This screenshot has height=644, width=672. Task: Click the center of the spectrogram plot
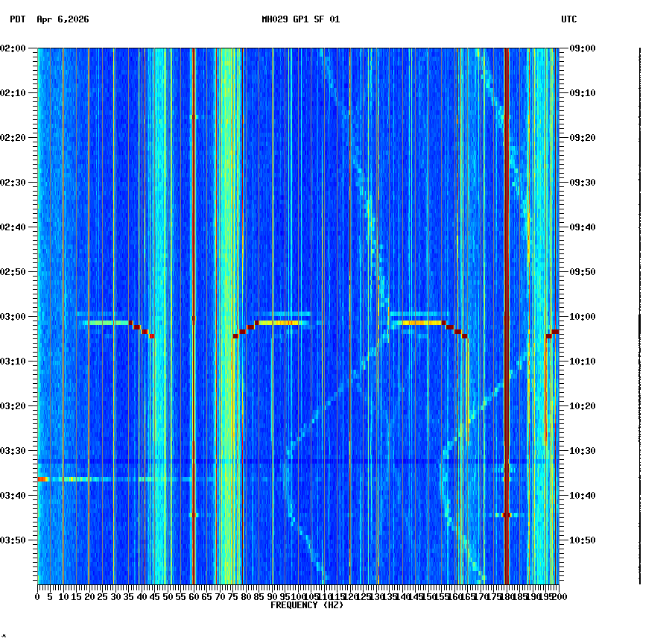click(298, 317)
